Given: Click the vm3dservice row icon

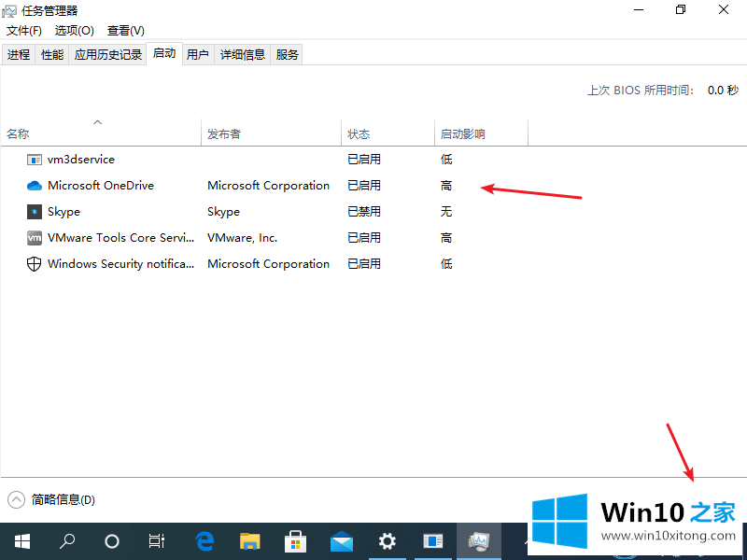Looking at the screenshot, I should [x=34, y=160].
